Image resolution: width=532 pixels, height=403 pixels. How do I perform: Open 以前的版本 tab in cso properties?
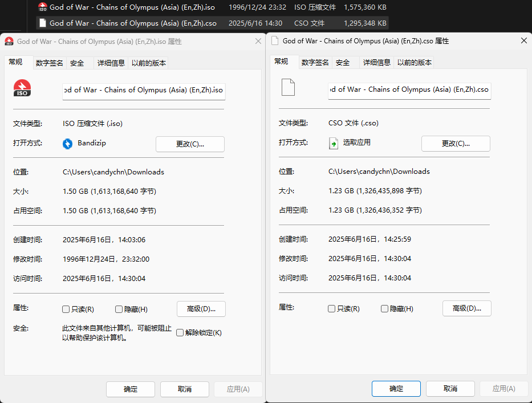(x=415, y=63)
